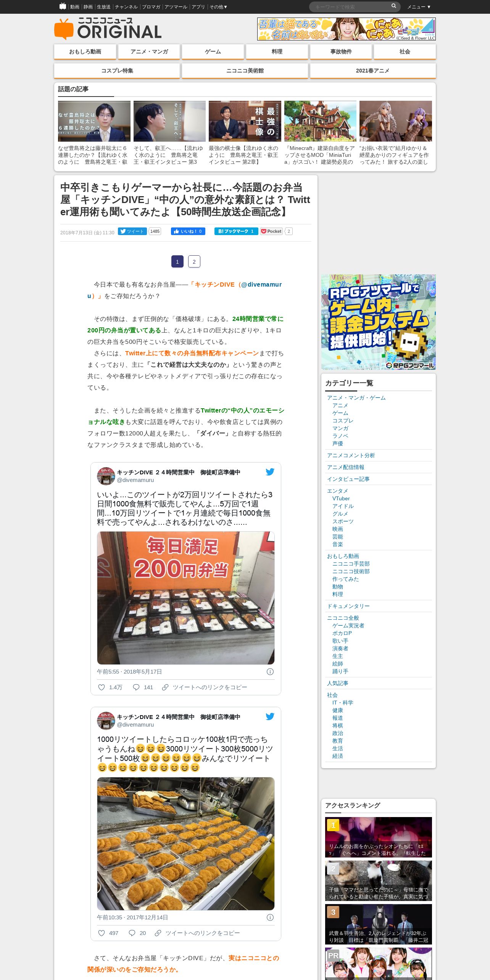Viewport: 490px width, 980px height.
Task: Select the 社会 category tab
Action: [405, 52]
